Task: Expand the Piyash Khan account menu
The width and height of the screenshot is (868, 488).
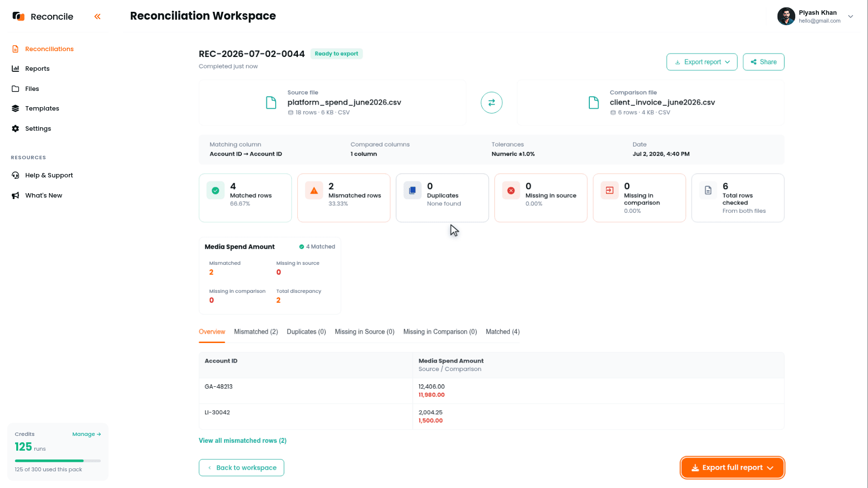Action: [x=850, y=16]
